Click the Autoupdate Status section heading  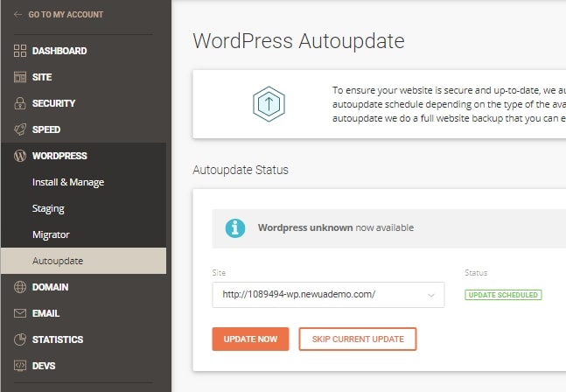pyautogui.click(x=241, y=170)
